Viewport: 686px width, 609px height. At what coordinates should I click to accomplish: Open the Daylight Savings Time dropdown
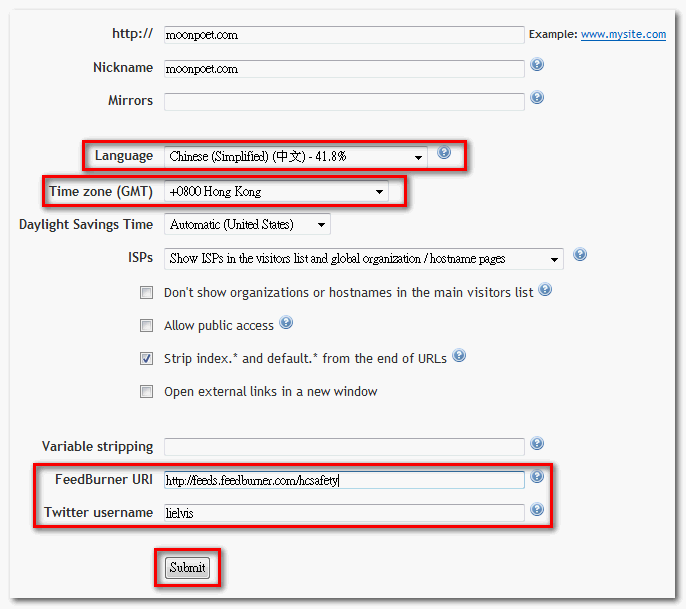[247, 225]
